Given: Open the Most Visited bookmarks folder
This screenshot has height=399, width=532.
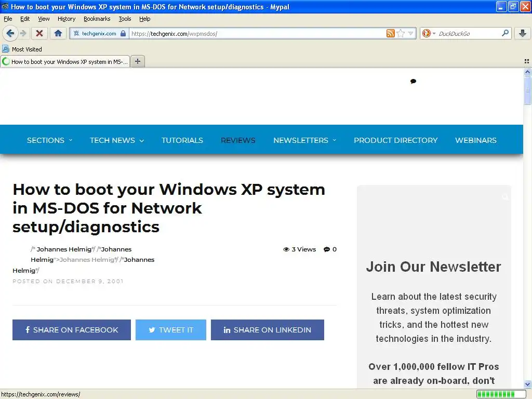Looking at the screenshot, I should (22, 49).
